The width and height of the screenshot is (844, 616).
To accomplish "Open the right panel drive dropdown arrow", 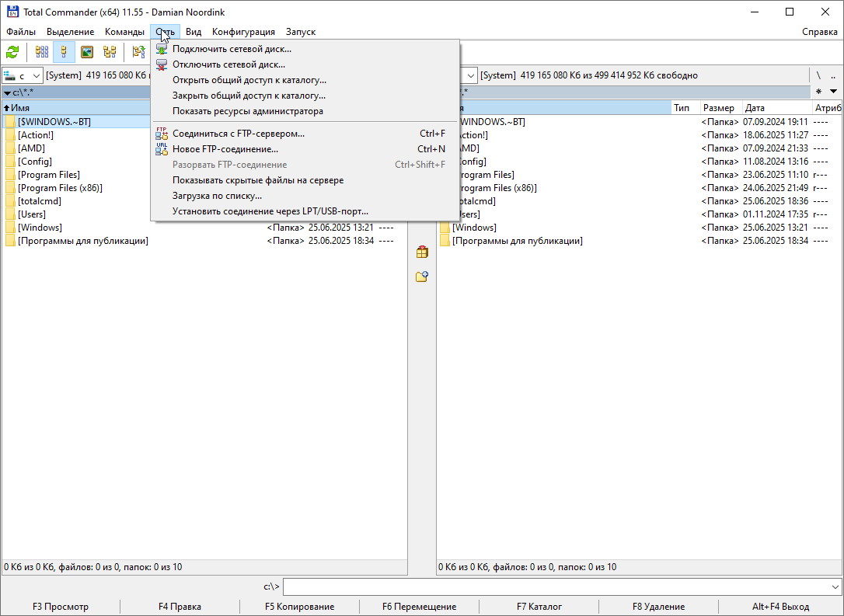I will pyautogui.click(x=470, y=76).
